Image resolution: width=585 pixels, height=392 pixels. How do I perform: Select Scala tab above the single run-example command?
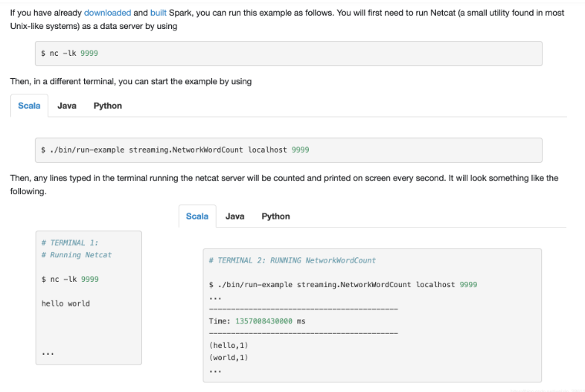click(29, 106)
